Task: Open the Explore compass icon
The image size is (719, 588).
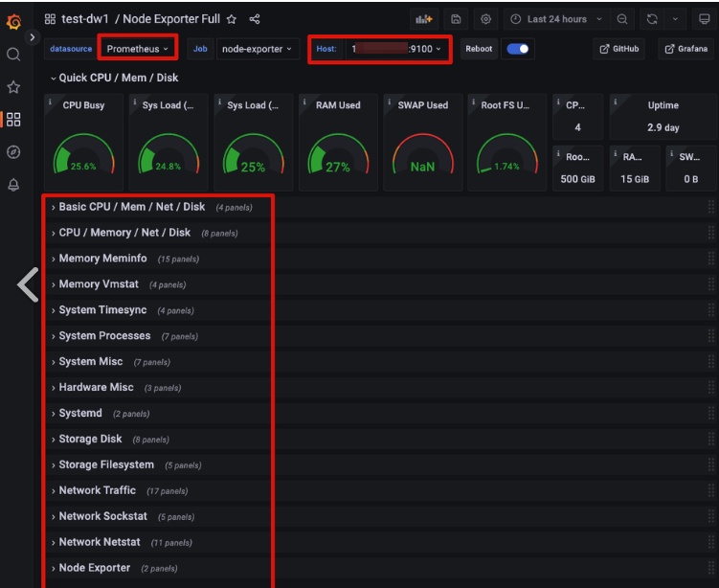Action: [x=13, y=152]
